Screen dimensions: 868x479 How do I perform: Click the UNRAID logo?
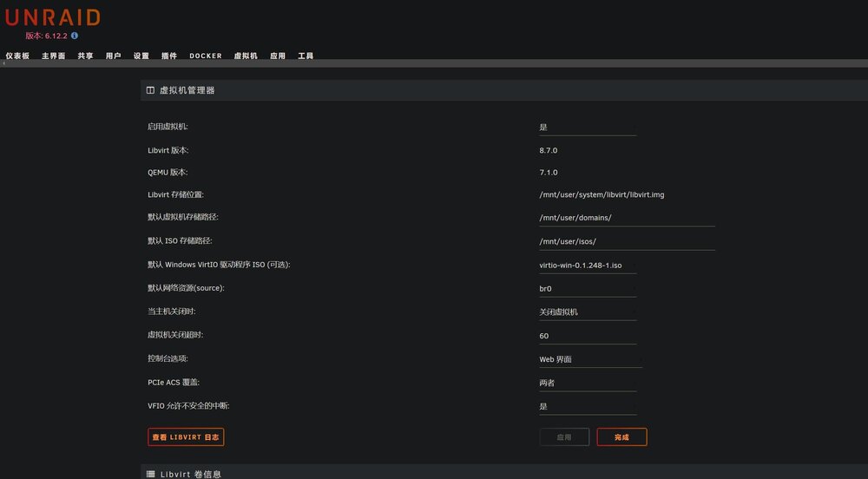[x=53, y=17]
